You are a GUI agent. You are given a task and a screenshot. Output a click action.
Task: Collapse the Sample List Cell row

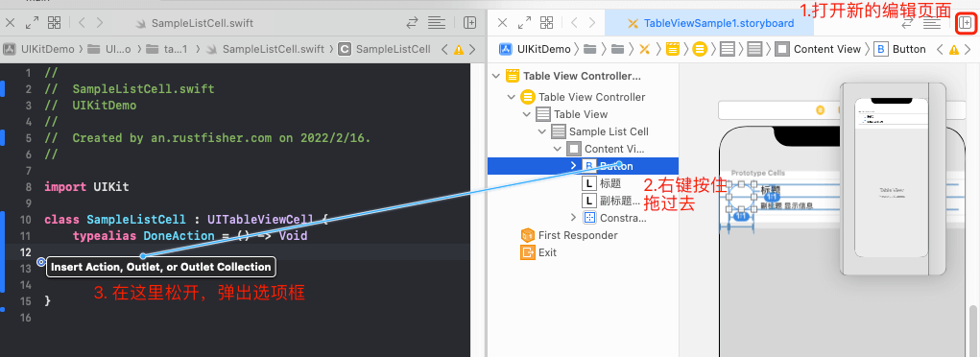point(542,131)
